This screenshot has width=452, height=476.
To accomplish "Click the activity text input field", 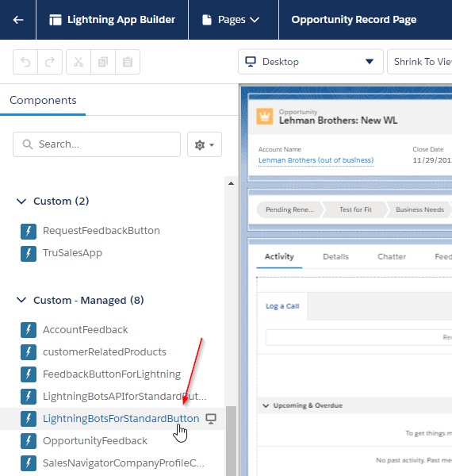I will coord(359,337).
